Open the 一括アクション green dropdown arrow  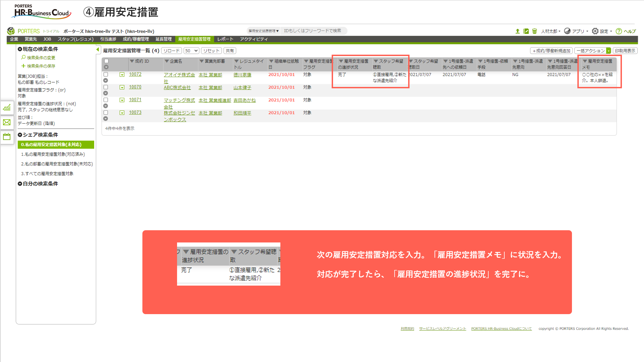pyautogui.click(x=608, y=51)
